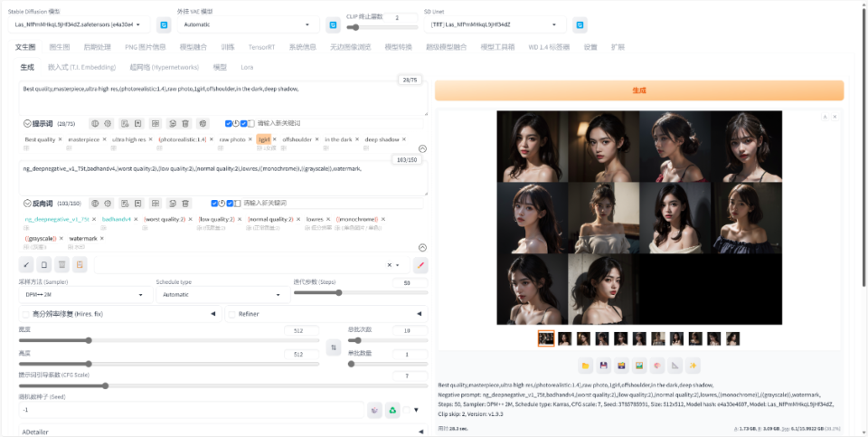Remove the masterpiece keyword tag
This screenshot has width=868, height=437.
pyautogui.click(x=103, y=139)
